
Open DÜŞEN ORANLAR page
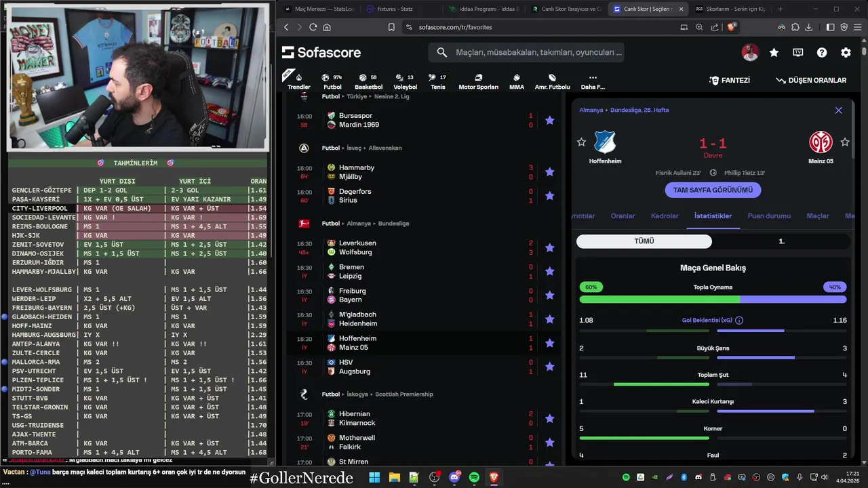click(x=811, y=80)
